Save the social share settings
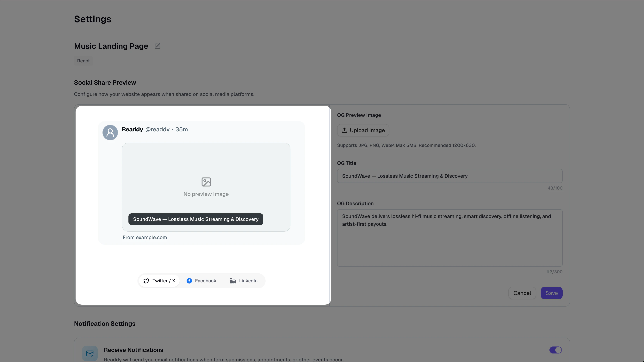 coord(552,293)
